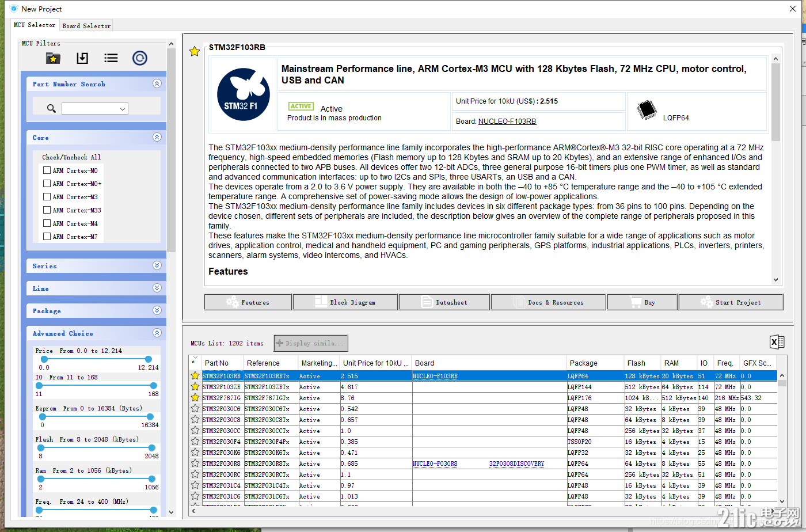Expand the Series filter section
This screenshot has height=532, width=806.
(157, 265)
